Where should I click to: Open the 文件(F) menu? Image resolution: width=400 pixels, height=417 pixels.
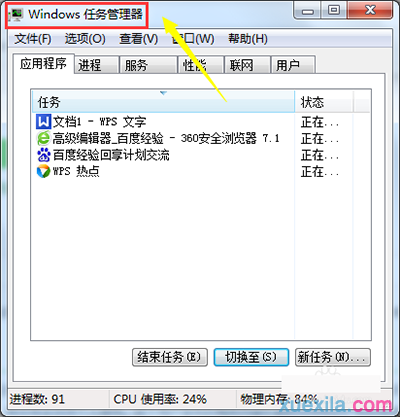point(33,39)
